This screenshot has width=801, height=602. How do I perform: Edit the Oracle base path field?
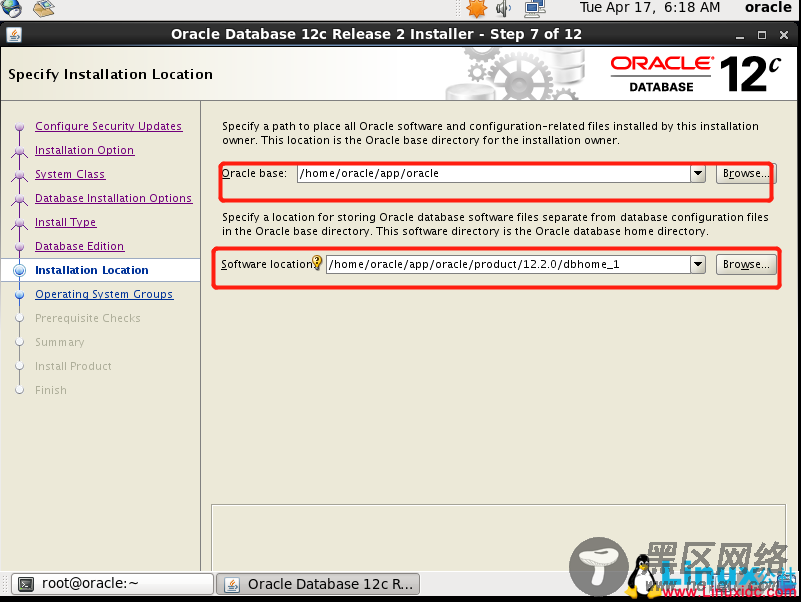493,174
